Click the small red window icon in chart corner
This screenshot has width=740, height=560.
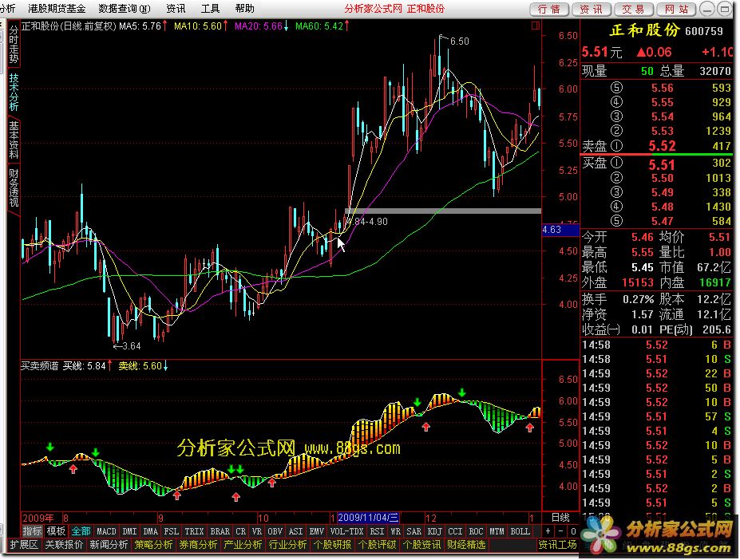(535, 26)
